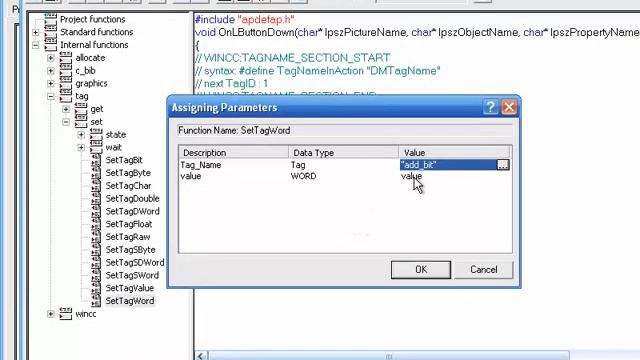The width and height of the screenshot is (640, 360).
Task: Click the SetTagRaw function icon
Action: (x=96, y=237)
